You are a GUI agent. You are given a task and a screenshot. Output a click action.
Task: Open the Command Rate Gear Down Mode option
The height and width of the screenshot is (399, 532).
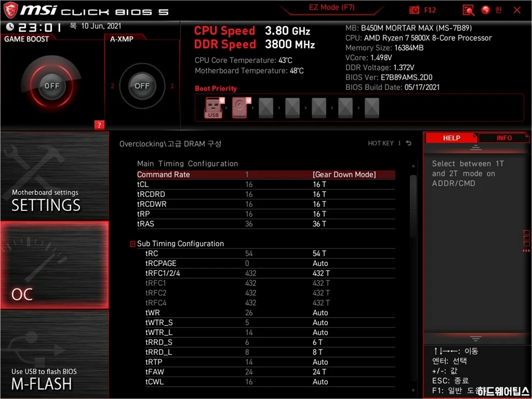tap(344, 175)
